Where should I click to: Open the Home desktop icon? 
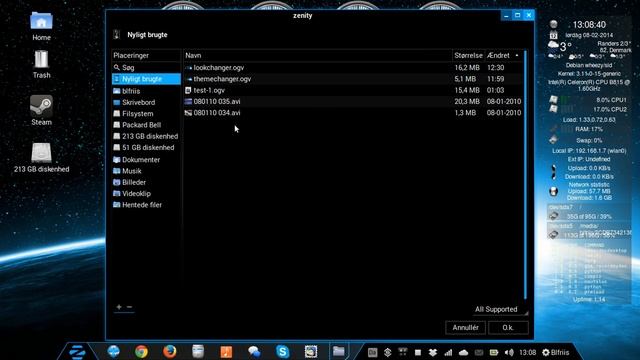[x=41, y=26]
